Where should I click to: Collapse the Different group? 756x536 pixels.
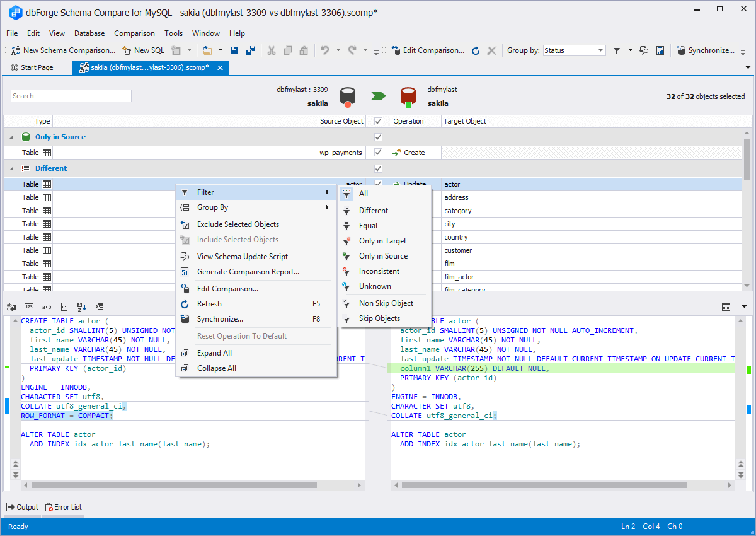pyautogui.click(x=11, y=168)
